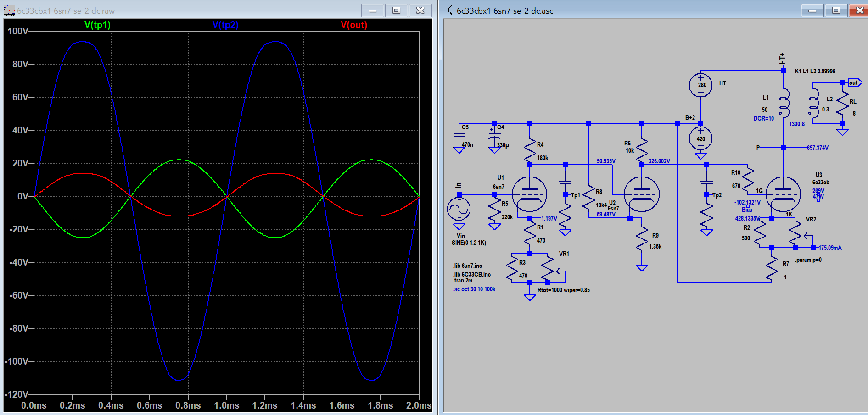Select the Vin sine voltage source symbol
This screenshot has height=415, width=868.
(459, 209)
